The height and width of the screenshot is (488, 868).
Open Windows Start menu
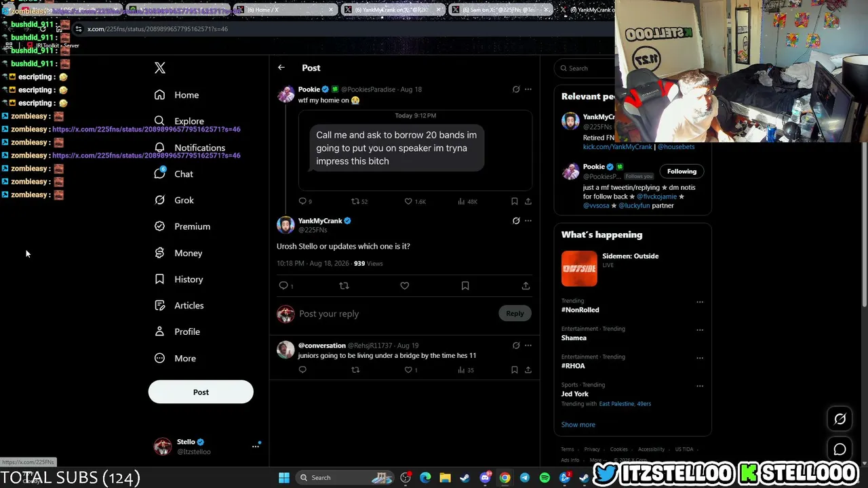[x=284, y=478]
